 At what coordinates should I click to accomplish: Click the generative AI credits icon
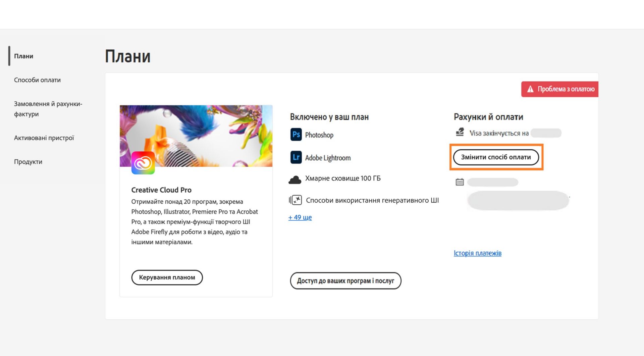click(x=296, y=200)
